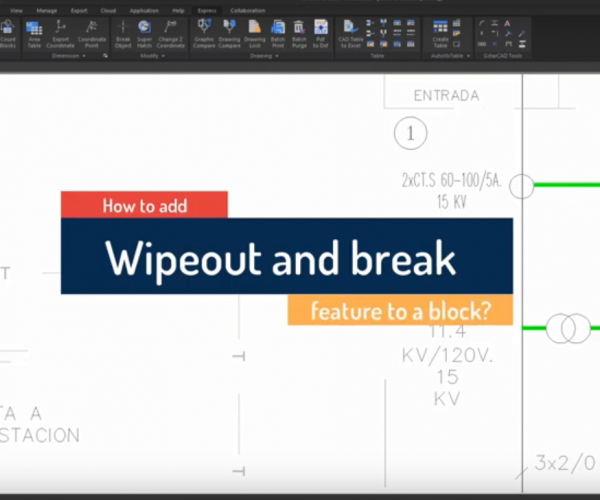600x500 pixels.
Task: Select the 3x2/0 cable label
Action: coord(565,463)
